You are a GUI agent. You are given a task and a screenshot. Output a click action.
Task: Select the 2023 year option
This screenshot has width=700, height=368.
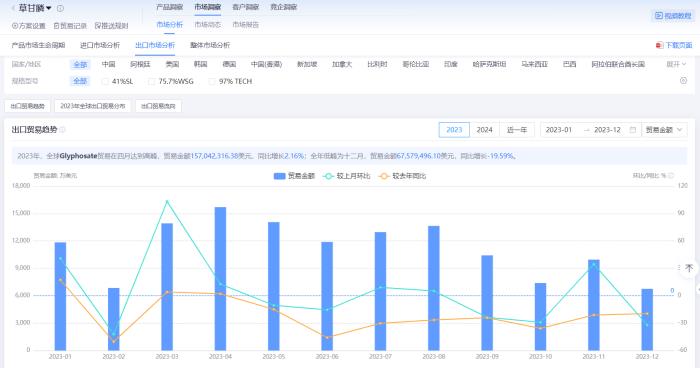click(454, 130)
